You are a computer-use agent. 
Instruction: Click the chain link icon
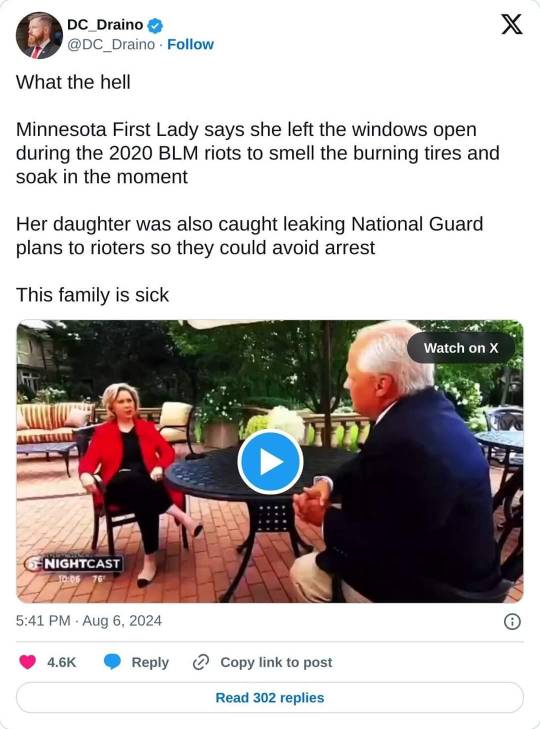point(201,662)
